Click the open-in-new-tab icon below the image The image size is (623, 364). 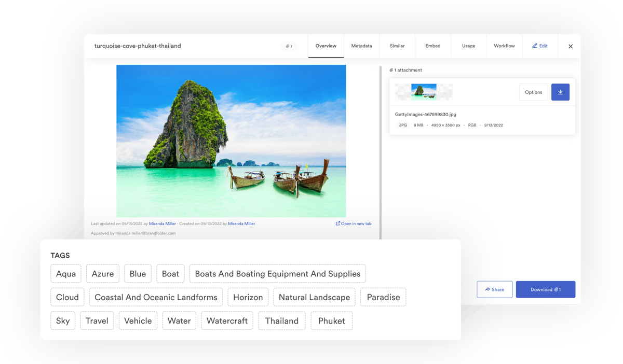coord(338,223)
